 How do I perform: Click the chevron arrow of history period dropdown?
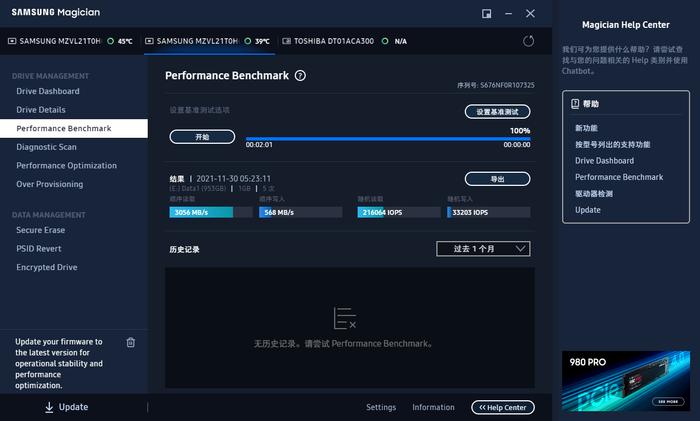click(520, 248)
